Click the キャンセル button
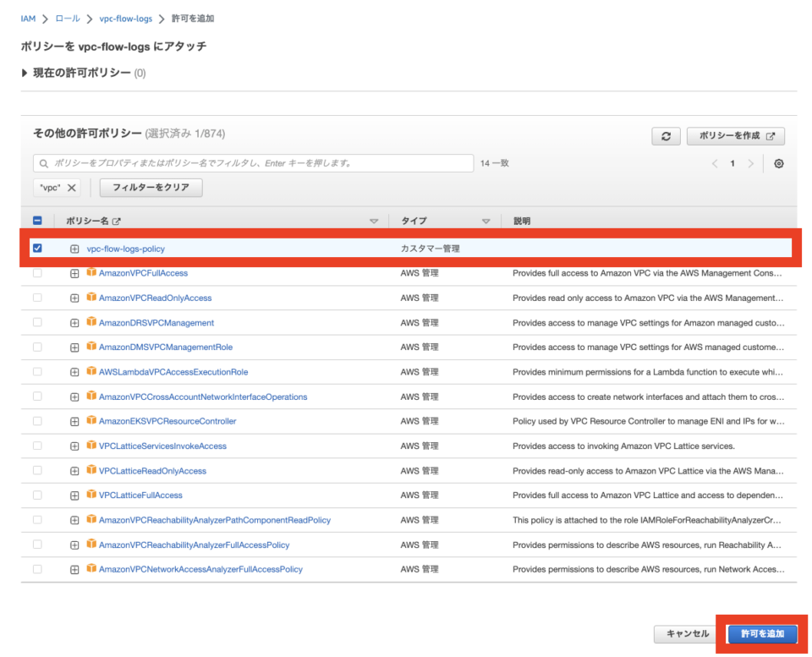Screen dimensions: 812x657 click(x=685, y=634)
